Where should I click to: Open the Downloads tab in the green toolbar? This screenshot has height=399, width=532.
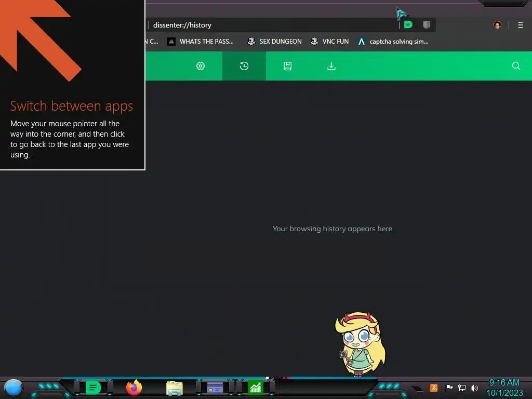(331, 66)
